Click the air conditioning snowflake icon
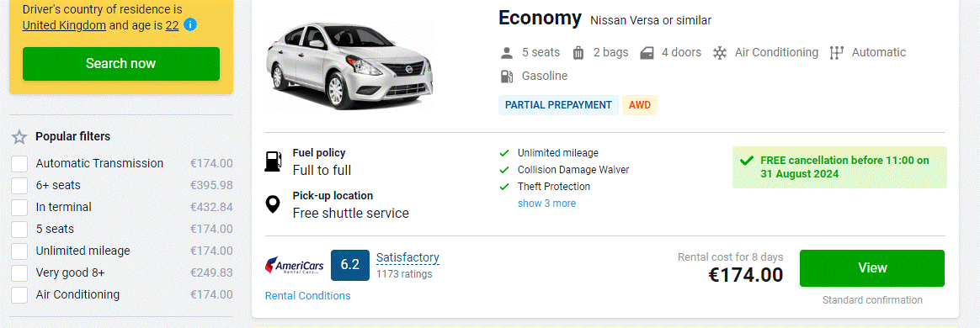980x328 pixels. [720, 53]
